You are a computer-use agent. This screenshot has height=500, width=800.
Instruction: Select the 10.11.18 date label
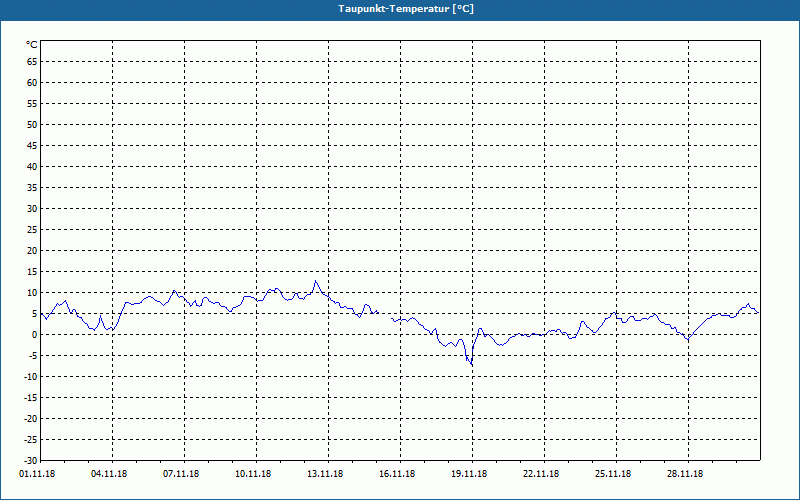(x=253, y=474)
